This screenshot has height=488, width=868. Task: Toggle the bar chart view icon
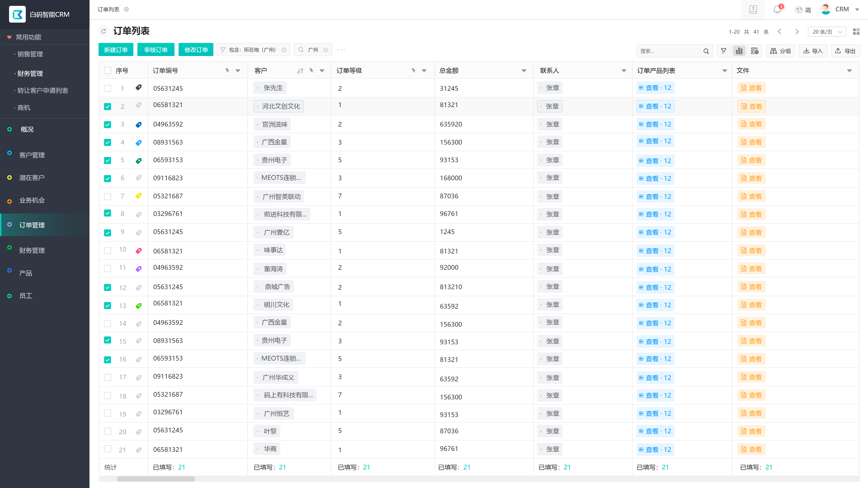pos(739,51)
